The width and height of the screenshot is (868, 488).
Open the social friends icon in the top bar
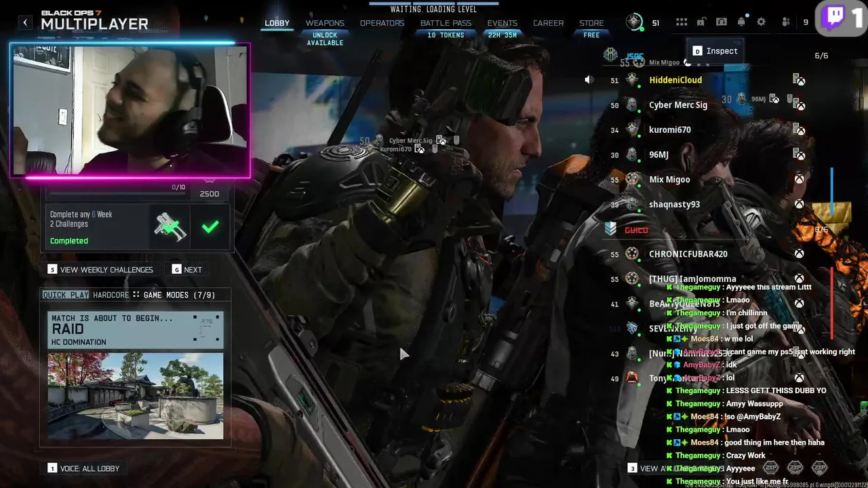pos(786,22)
